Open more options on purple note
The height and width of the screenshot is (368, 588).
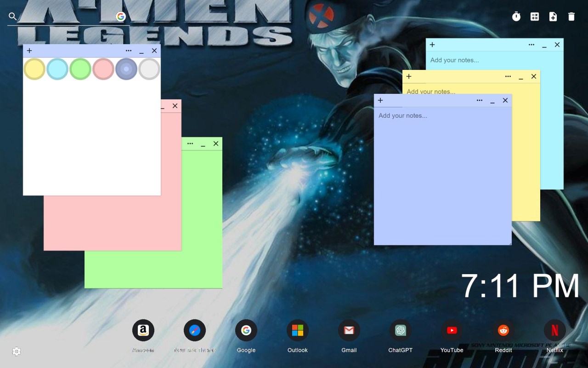click(x=480, y=100)
